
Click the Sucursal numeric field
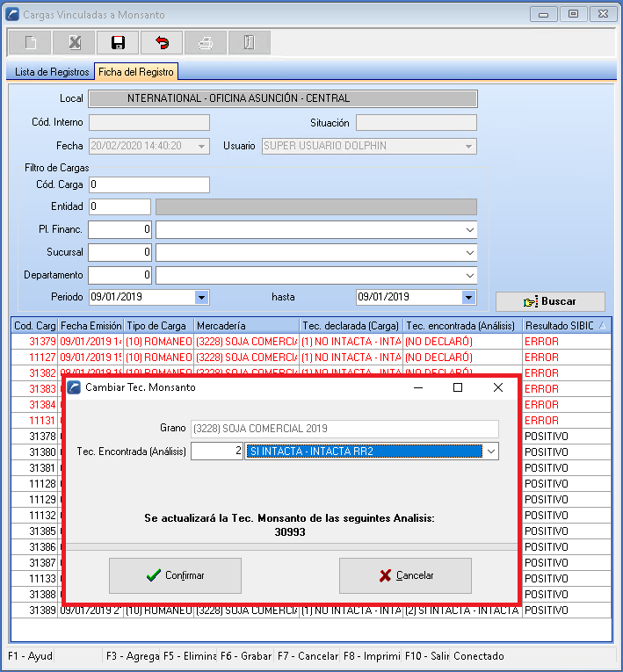(x=120, y=252)
